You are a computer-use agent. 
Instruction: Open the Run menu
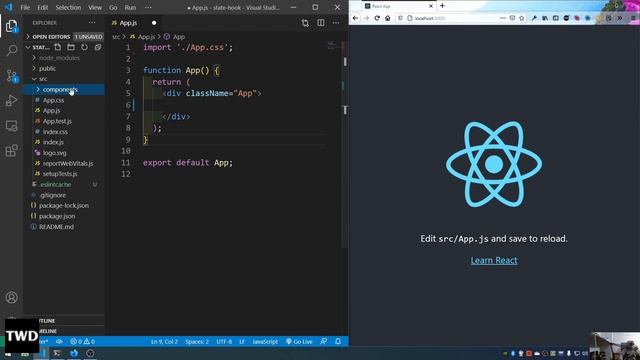click(x=130, y=7)
